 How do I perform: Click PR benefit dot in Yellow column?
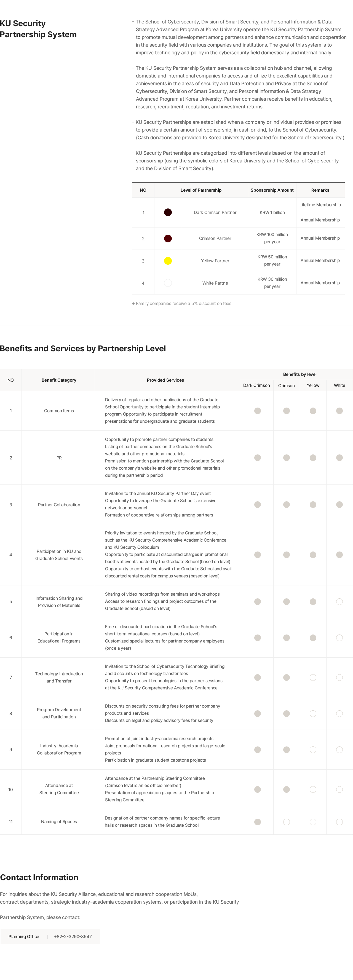313,458
